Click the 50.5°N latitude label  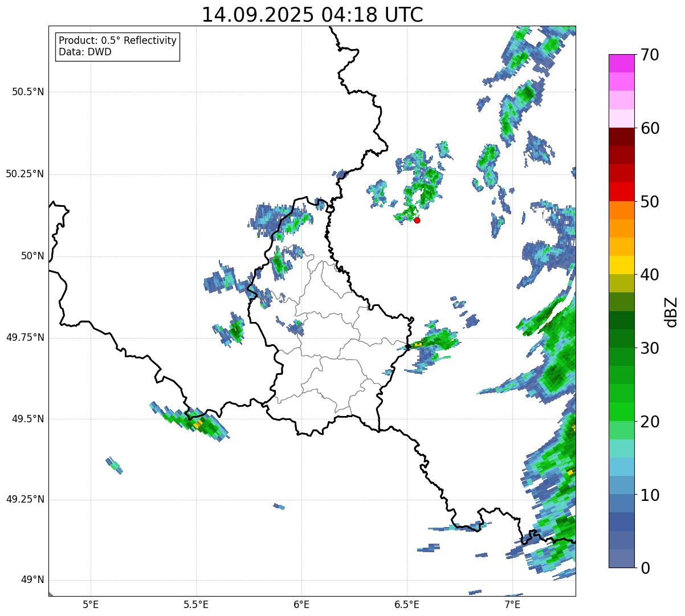click(28, 92)
